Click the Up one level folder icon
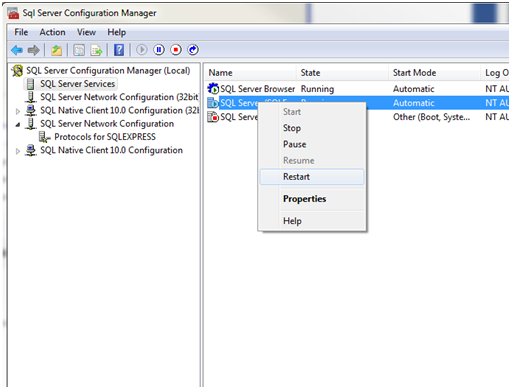The height and width of the screenshot is (389, 511). tap(56, 50)
